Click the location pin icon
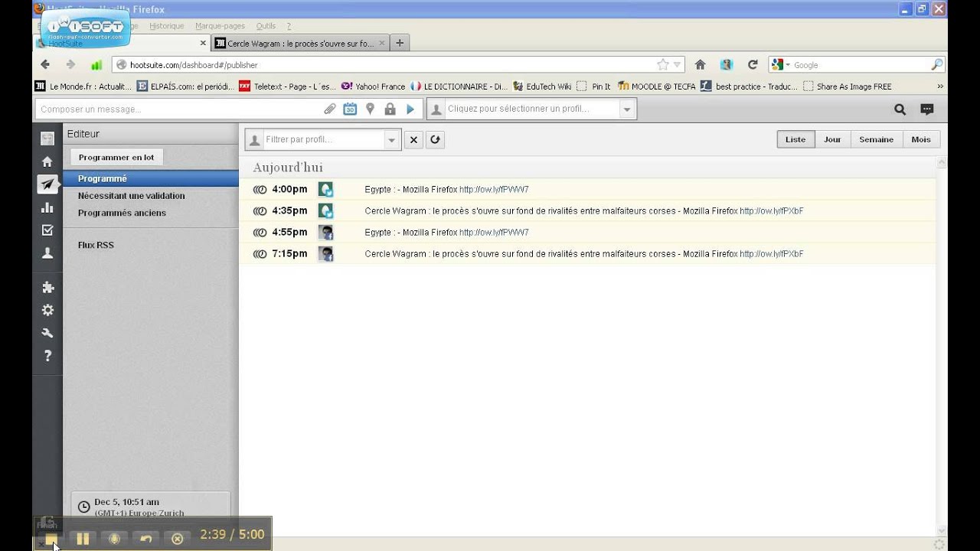The width and height of the screenshot is (980, 551). (370, 109)
